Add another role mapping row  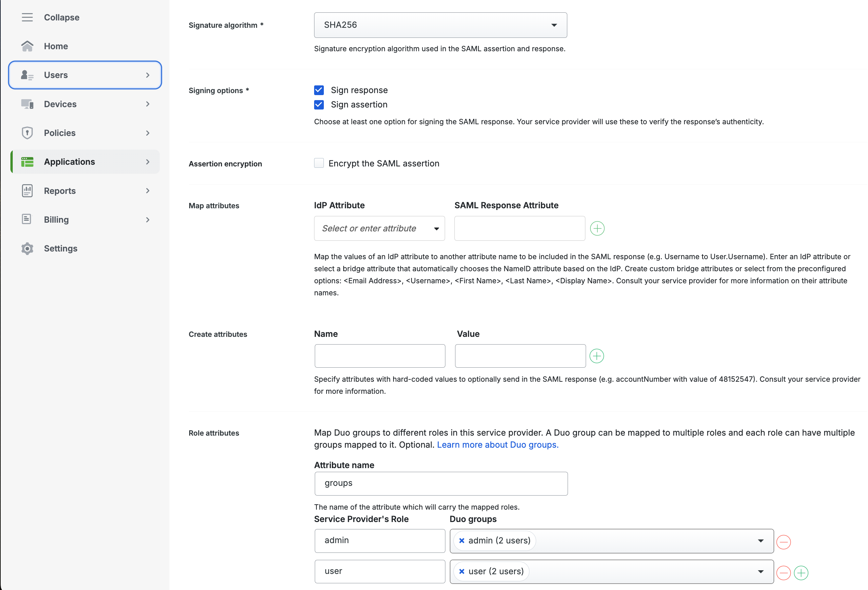pyautogui.click(x=801, y=573)
